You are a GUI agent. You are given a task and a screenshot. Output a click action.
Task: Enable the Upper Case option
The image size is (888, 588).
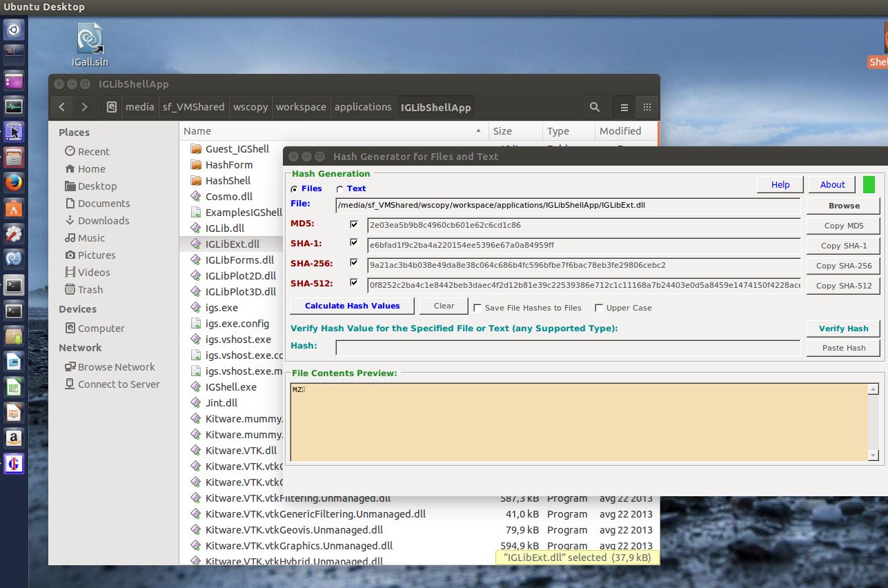[599, 308]
